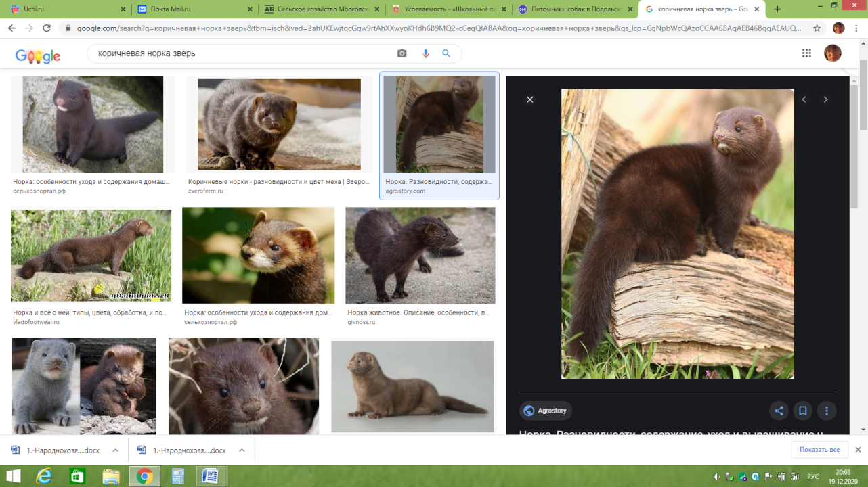Viewport: 868px width, 487px height.
Task: Open File Explorer from taskbar
Action: tap(111, 476)
